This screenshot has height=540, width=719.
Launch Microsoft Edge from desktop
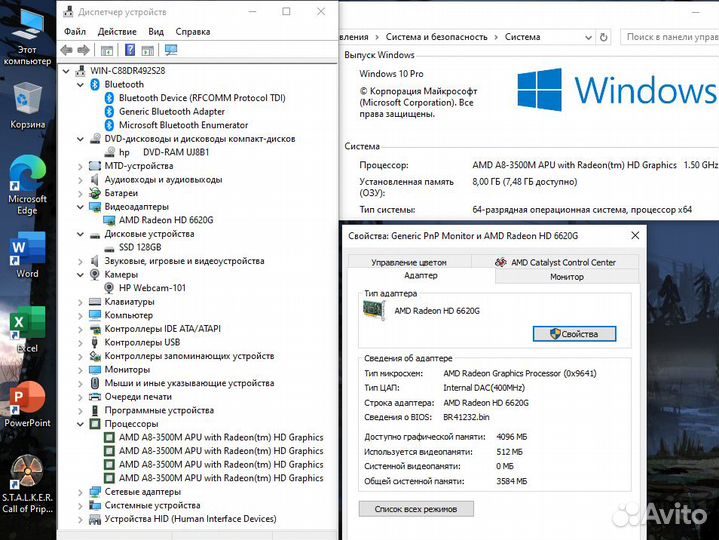click(28, 185)
